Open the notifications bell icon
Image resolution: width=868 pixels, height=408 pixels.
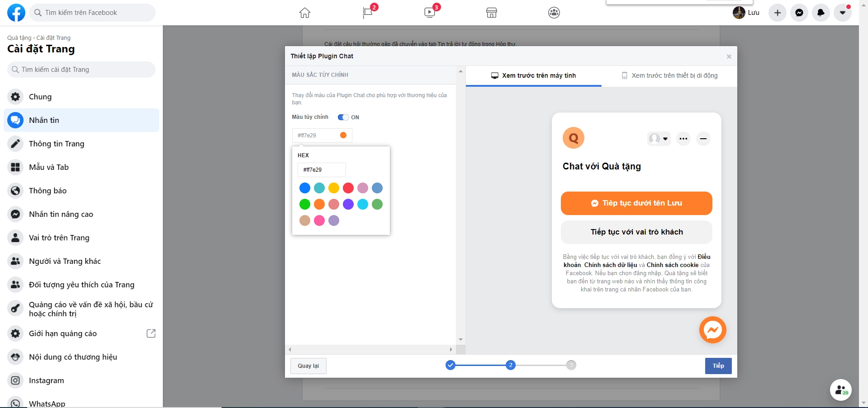821,13
